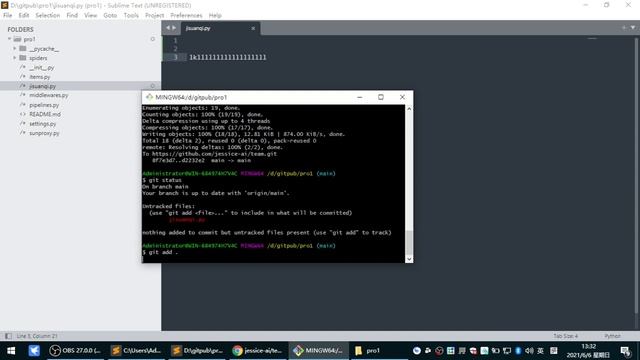
Task: Go to next tab with right arrow
Action: point(174,28)
